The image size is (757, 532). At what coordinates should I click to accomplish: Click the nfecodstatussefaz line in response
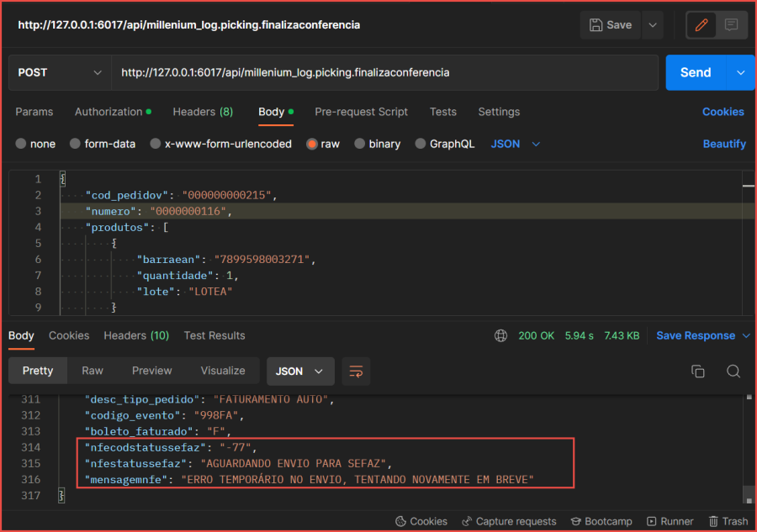[171, 448]
